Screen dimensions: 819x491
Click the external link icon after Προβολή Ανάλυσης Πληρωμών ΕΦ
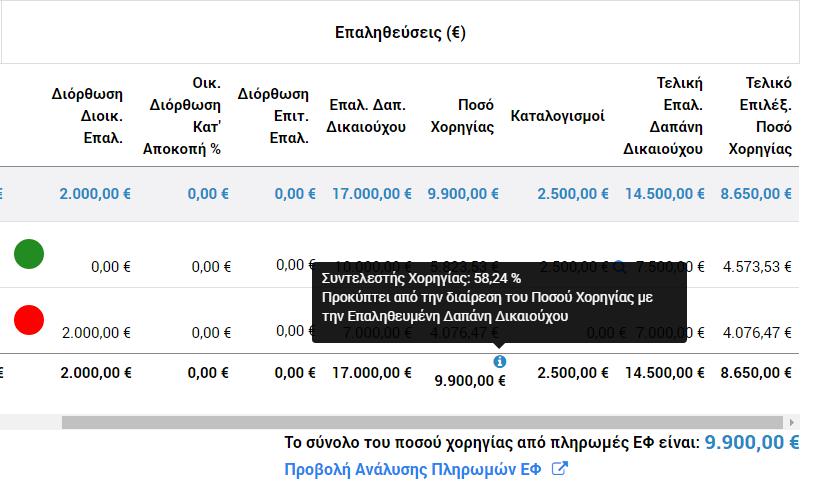point(559,469)
